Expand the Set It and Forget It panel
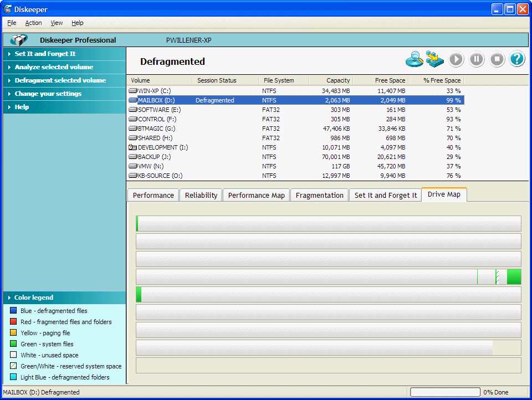This screenshot has height=400, width=532. (x=64, y=54)
